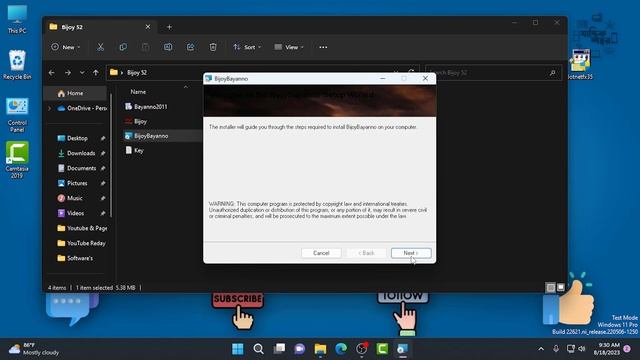Open the Windows Start menu
The width and height of the screenshot is (640, 360).
238,349
